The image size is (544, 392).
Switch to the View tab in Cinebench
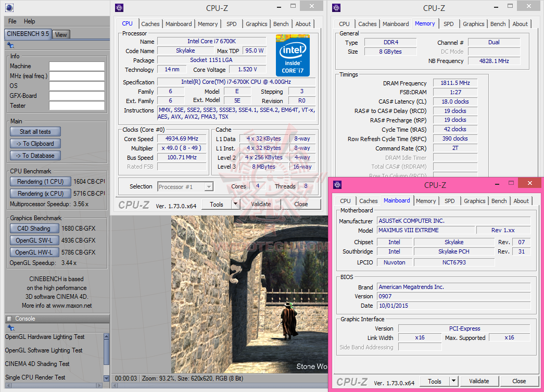[61, 34]
